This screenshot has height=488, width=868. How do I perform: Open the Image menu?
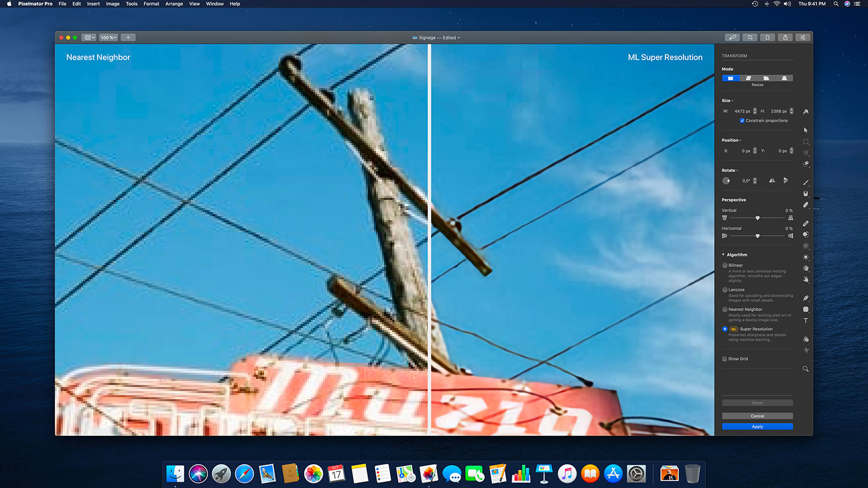coord(113,4)
